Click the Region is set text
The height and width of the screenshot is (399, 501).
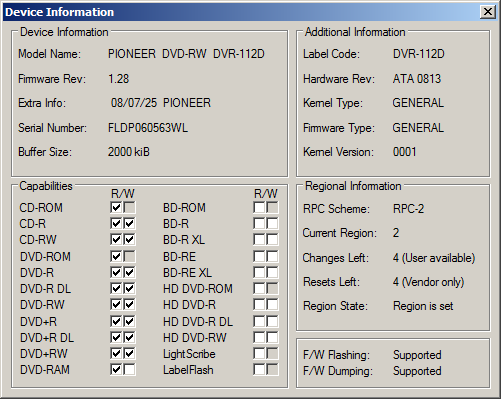pos(423,306)
